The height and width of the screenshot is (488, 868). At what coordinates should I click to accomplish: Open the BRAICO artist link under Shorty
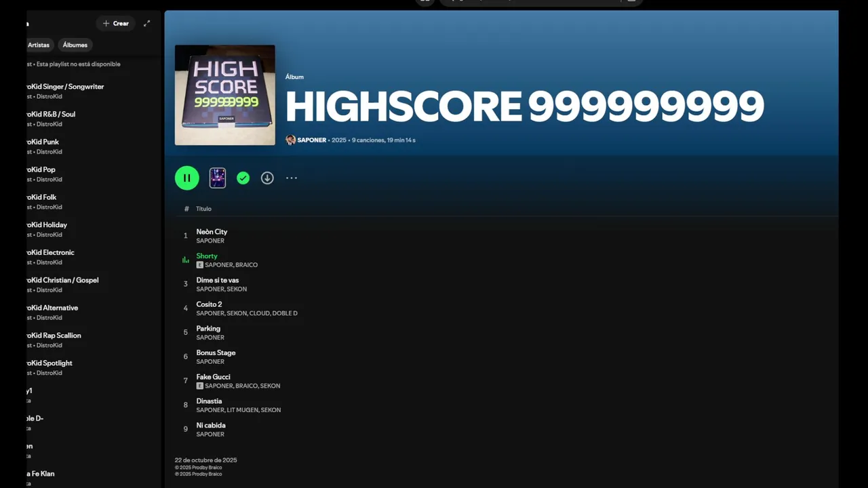pyautogui.click(x=246, y=265)
